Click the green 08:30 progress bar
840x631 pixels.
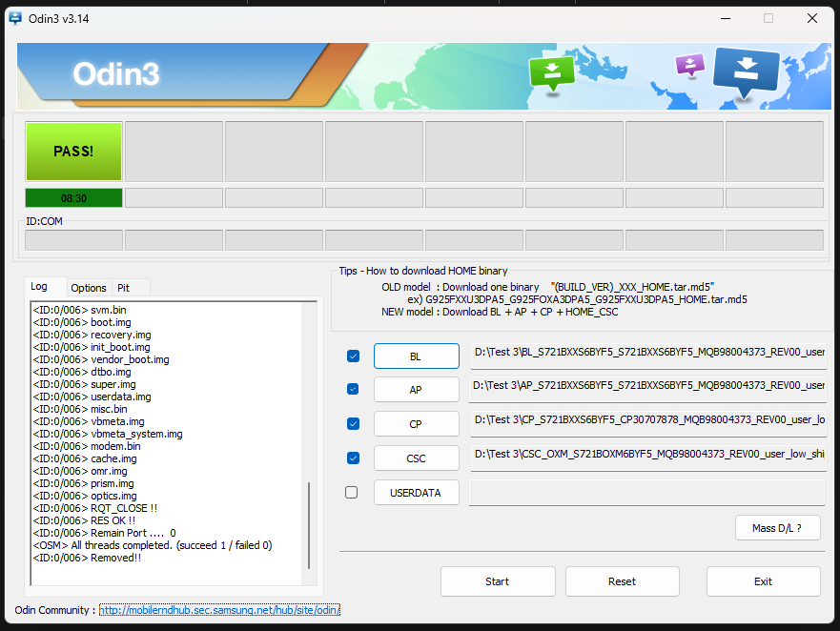coord(74,198)
